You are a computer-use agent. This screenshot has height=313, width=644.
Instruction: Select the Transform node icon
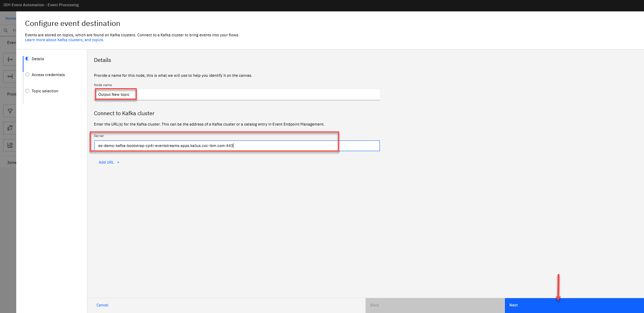pos(10,128)
